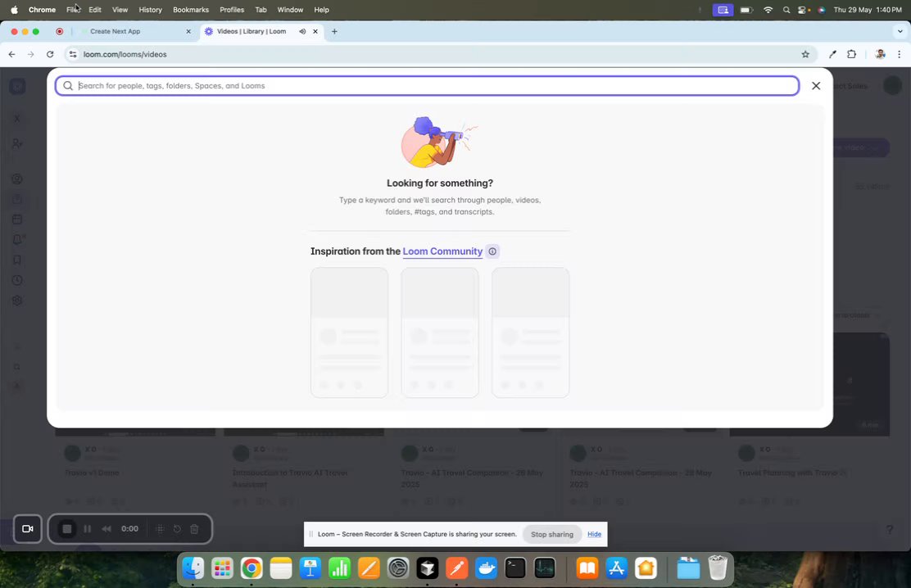Open Activity Monitor from the dock
The width and height of the screenshot is (911, 588).
[545, 568]
